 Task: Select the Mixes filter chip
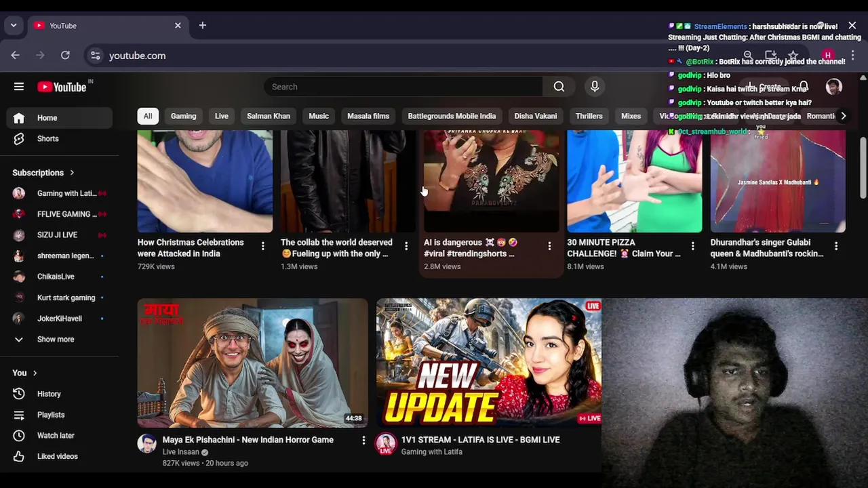pyautogui.click(x=631, y=116)
